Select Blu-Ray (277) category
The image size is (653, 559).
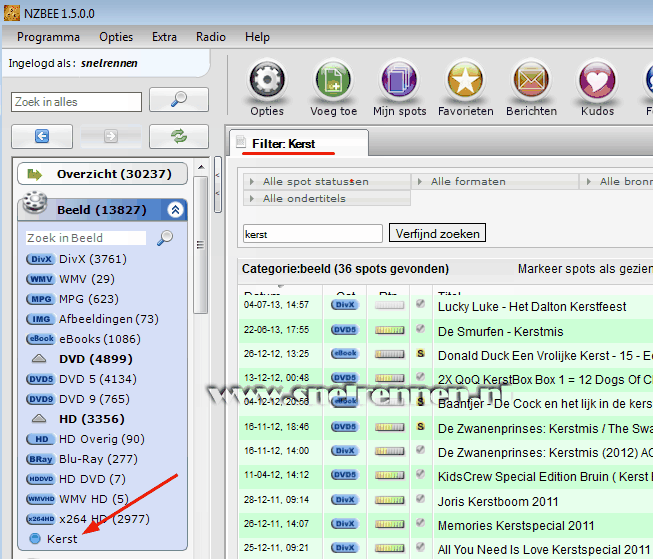pos(82,459)
